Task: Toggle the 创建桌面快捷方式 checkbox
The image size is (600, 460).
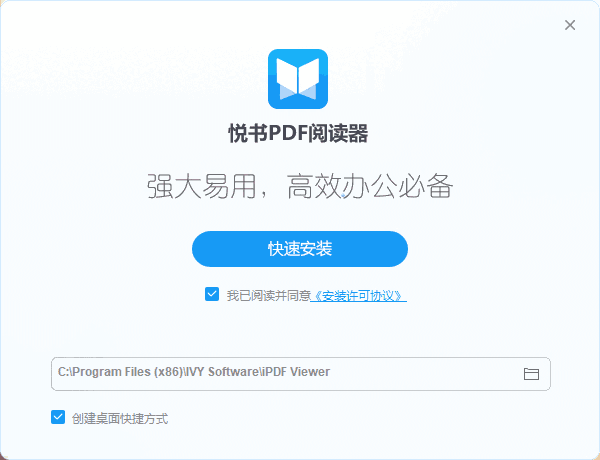Action: tap(58, 417)
